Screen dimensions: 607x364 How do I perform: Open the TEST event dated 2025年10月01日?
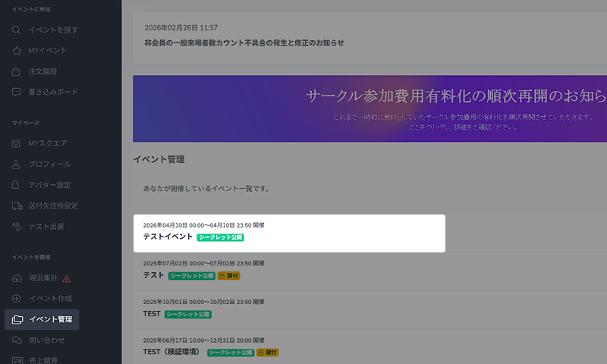click(x=152, y=313)
